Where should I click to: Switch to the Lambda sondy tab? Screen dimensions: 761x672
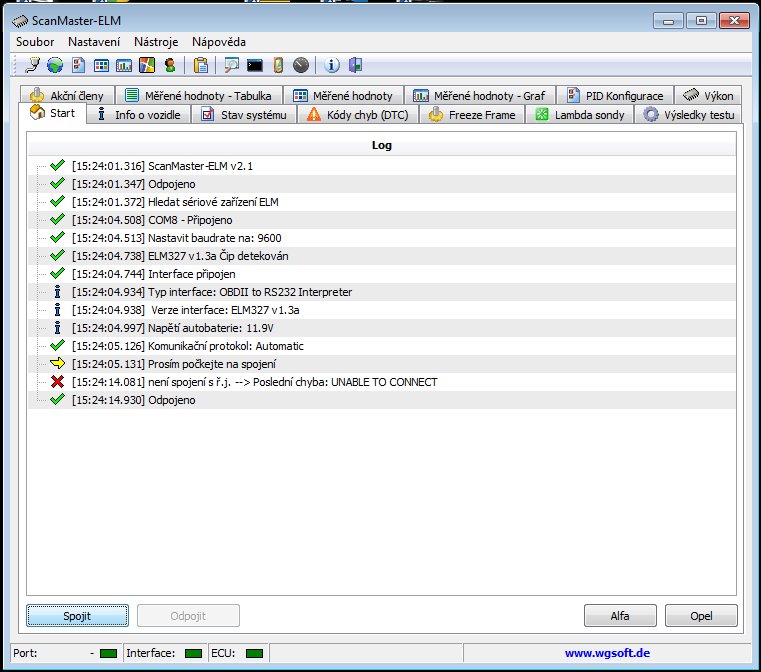[580, 115]
